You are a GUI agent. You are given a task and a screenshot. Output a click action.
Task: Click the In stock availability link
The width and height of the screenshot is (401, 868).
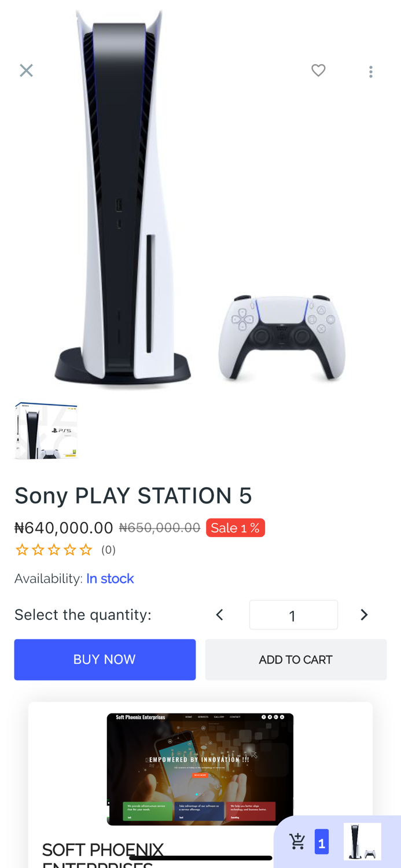click(110, 578)
